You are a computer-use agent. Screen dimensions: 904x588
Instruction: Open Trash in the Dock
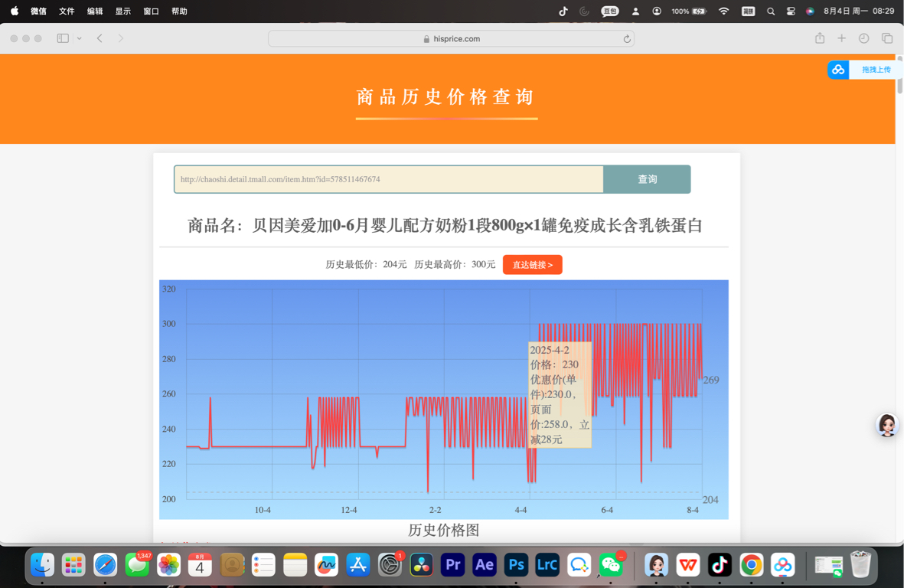[x=860, y=565]
